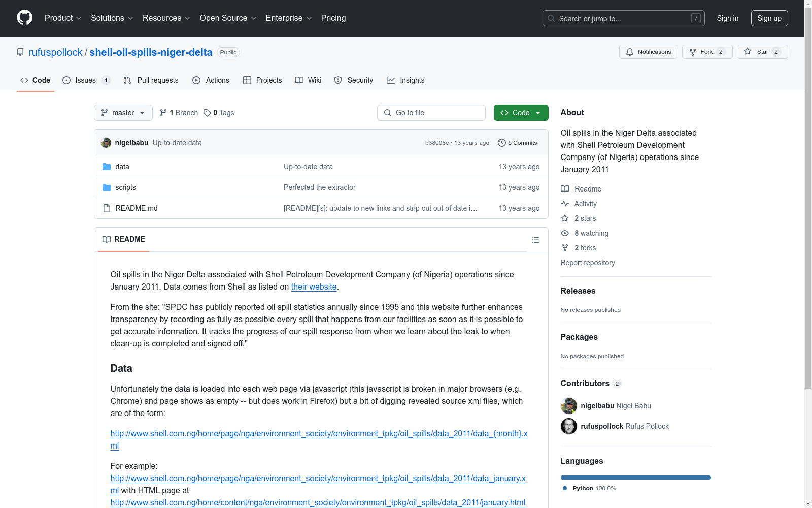Expand the Product menu

click(x=63, y=18)
